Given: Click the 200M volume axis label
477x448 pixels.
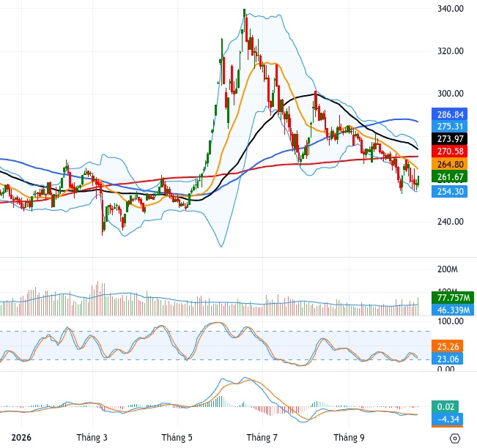Looking at the screenshot, I should point(447,269).
